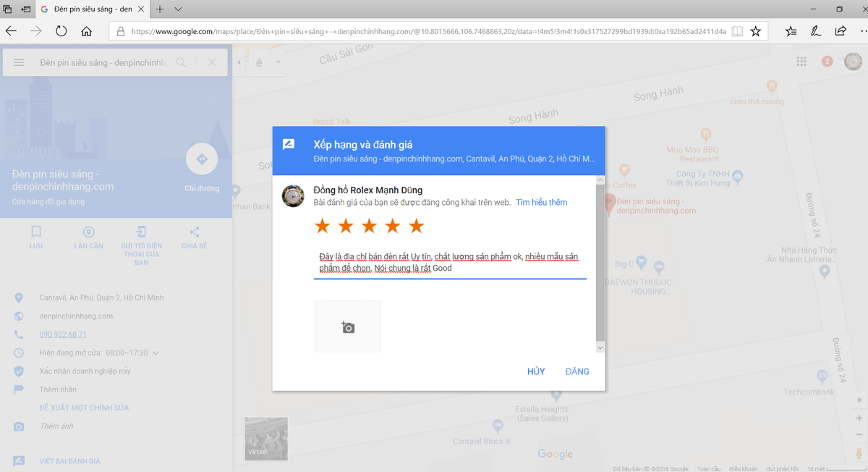Click the magnifier search icon in Maps
This screenshot has height=472, width=868.
(x=181, y=63)
